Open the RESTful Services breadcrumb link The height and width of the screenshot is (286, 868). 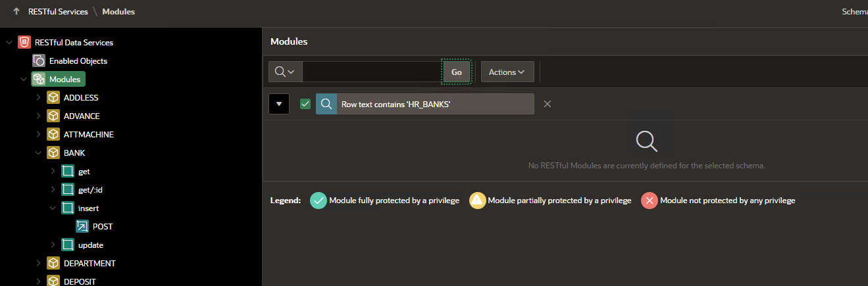coord(59,12)
